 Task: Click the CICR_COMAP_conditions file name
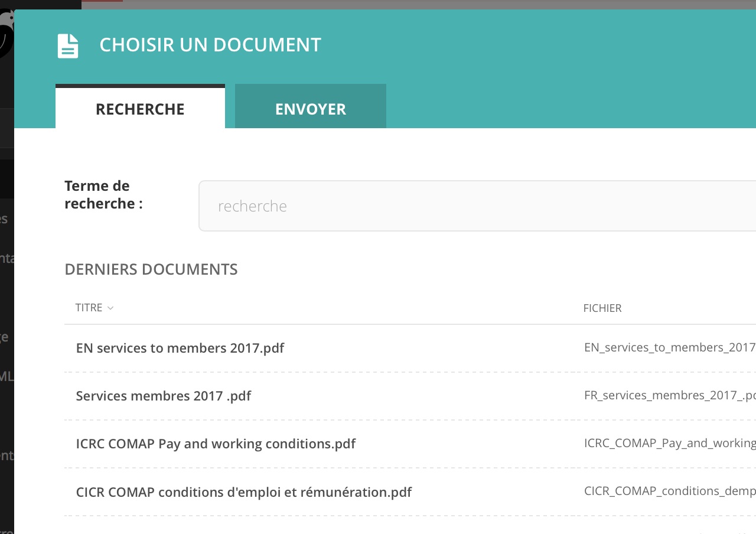click(669, 491)
